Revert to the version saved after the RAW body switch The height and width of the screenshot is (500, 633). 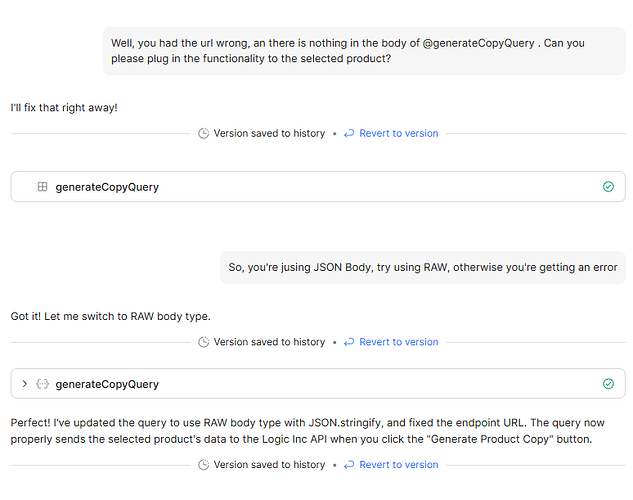398,342
